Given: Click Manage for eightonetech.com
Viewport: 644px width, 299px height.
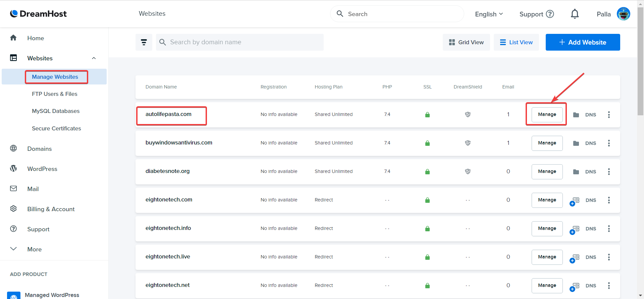Looking at the screenshot, I should (x=547, y=200).
